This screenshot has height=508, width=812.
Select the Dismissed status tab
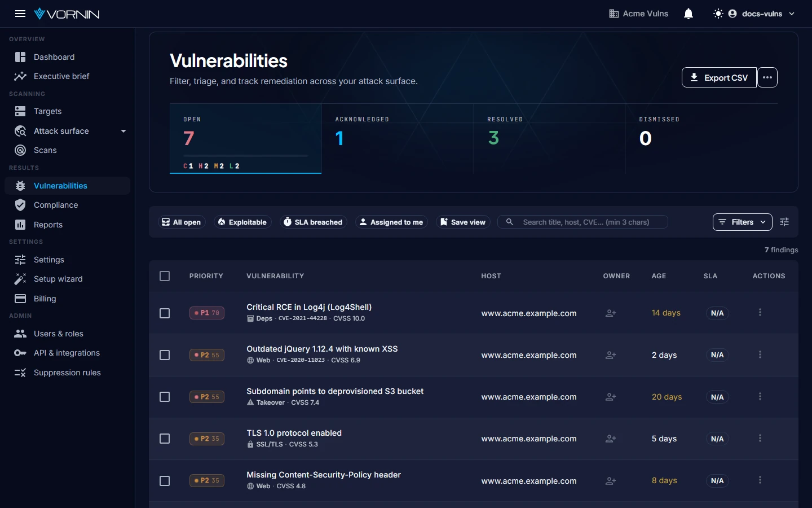click(702, 139)
